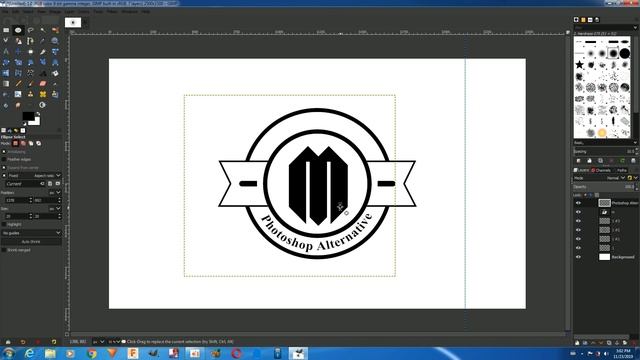This screenshot has height=360, width=640.
Task: Select the Free Select lasso tool
Action: pyautogui.click(x=31, y=30)
